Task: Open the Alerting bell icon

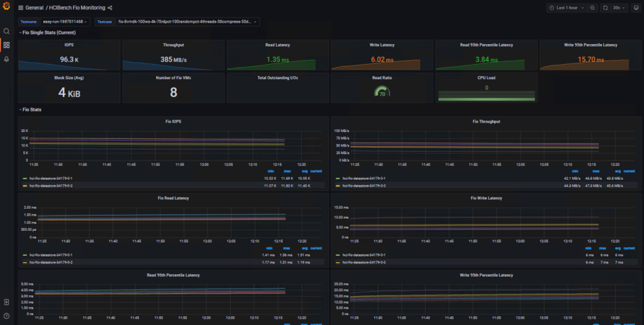Action: 6,59
